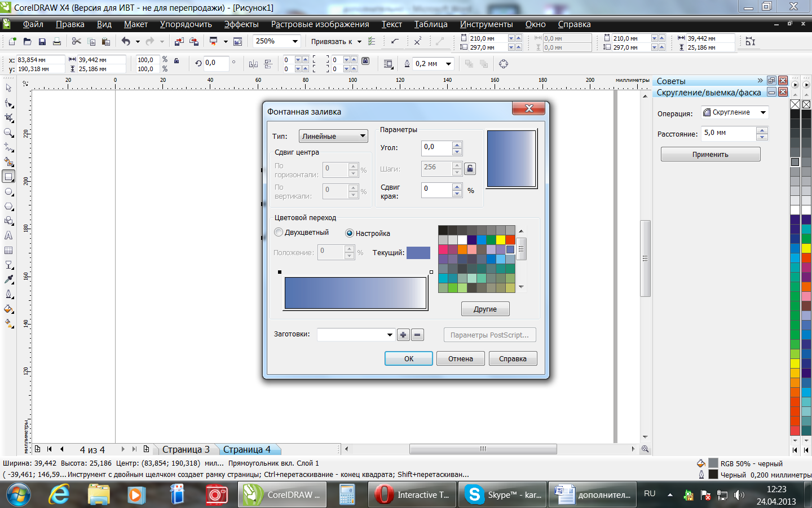The width and height of the screenshot is (812, 508).
Task: Select the Настройка radio button
Action: click(350, 233)
